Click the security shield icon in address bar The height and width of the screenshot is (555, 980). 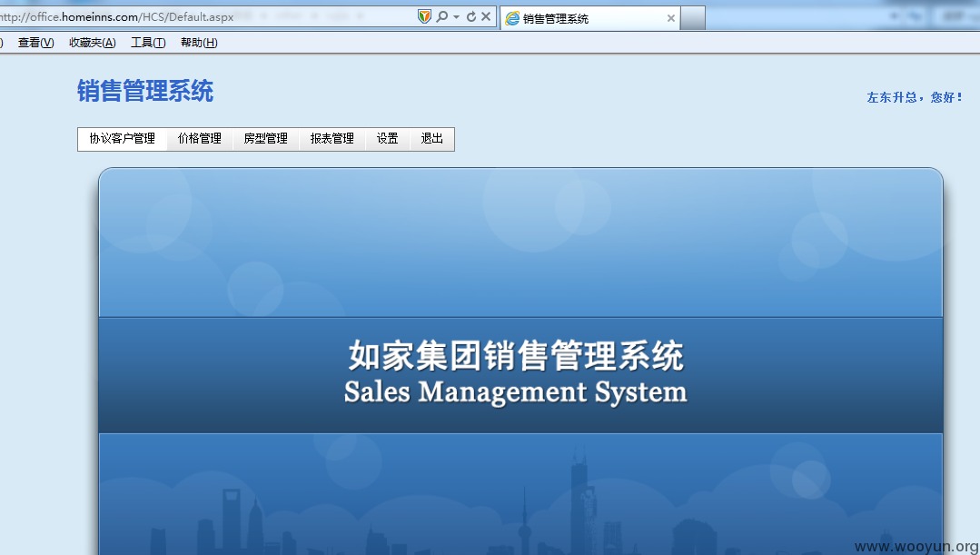click(424, 17)
